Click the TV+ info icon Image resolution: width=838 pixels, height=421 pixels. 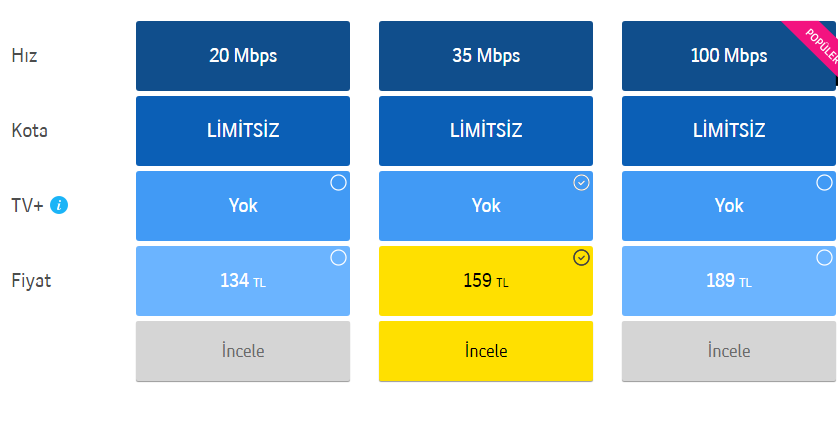pyautogui.click(x=59, y=205)
